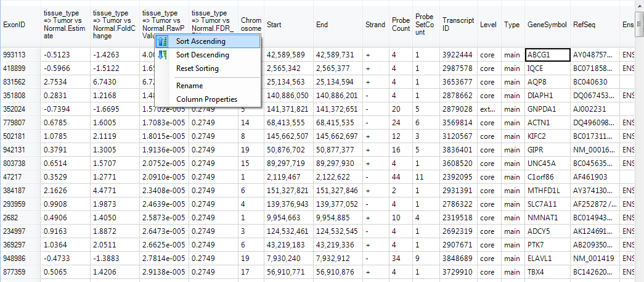644x282 pixels.
Task: Select ExonID cell 351808
Action: click(20, 96)
